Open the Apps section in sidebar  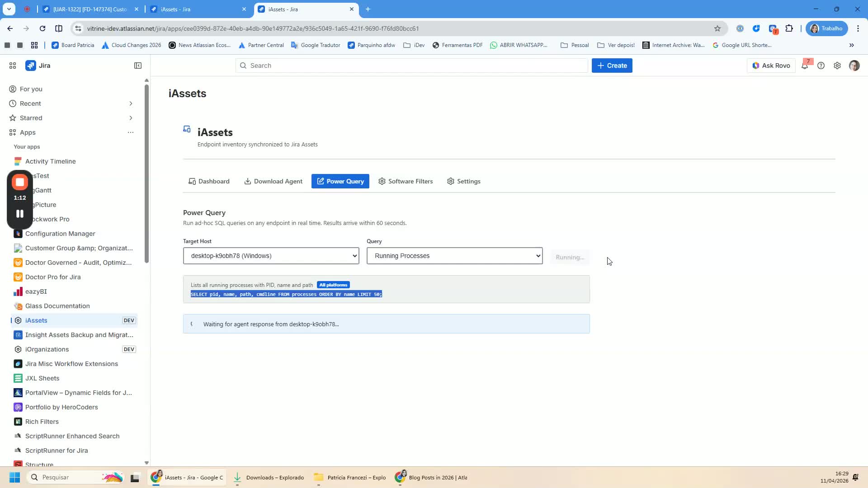coord(28,132)
